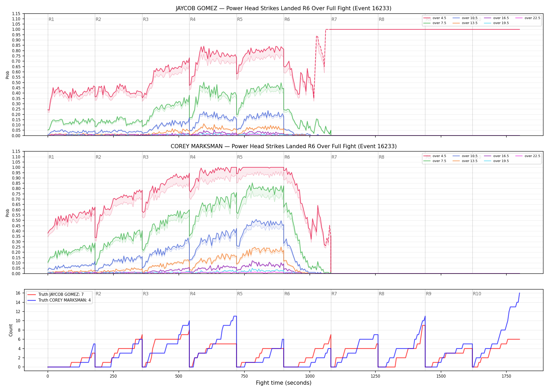Click the green swatch for 'over 7.5' in Gomez legend
549x392 pixels.
[x=427, y=23]
